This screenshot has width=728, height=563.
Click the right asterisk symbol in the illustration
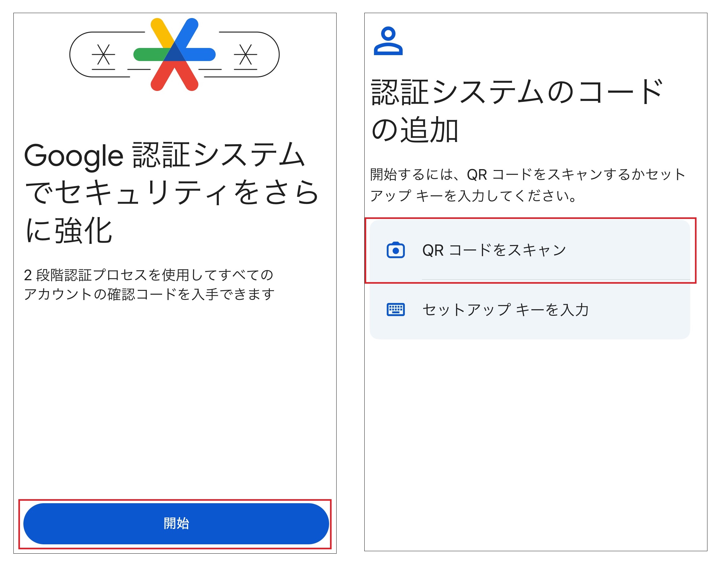click(245, 54)
